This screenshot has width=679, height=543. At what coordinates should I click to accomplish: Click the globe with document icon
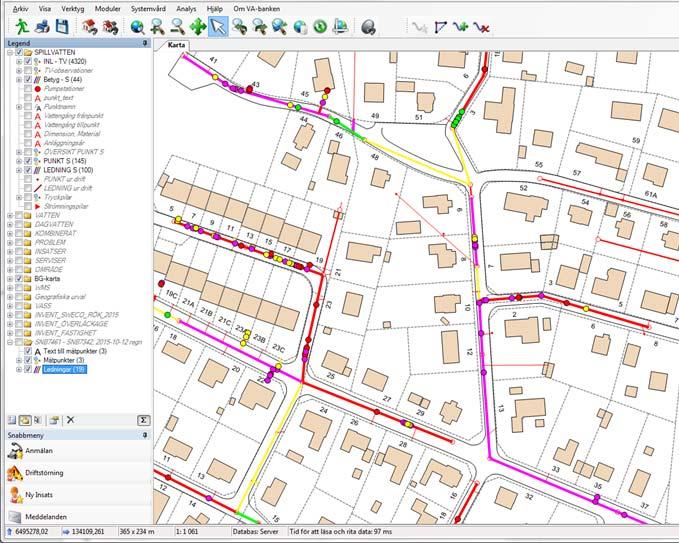click(x=300, y=27)
